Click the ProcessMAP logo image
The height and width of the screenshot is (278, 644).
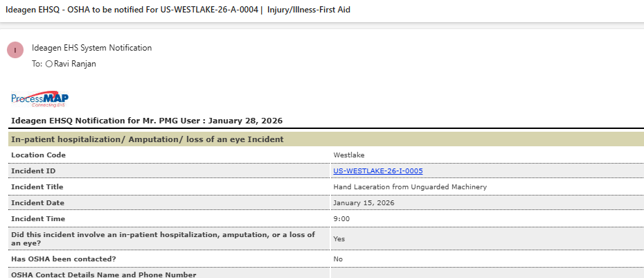[x=40, y=99]
